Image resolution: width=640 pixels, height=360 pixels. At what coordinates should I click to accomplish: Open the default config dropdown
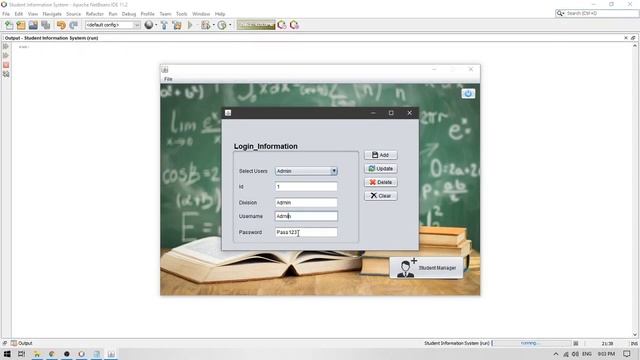[x=113, y=25]
